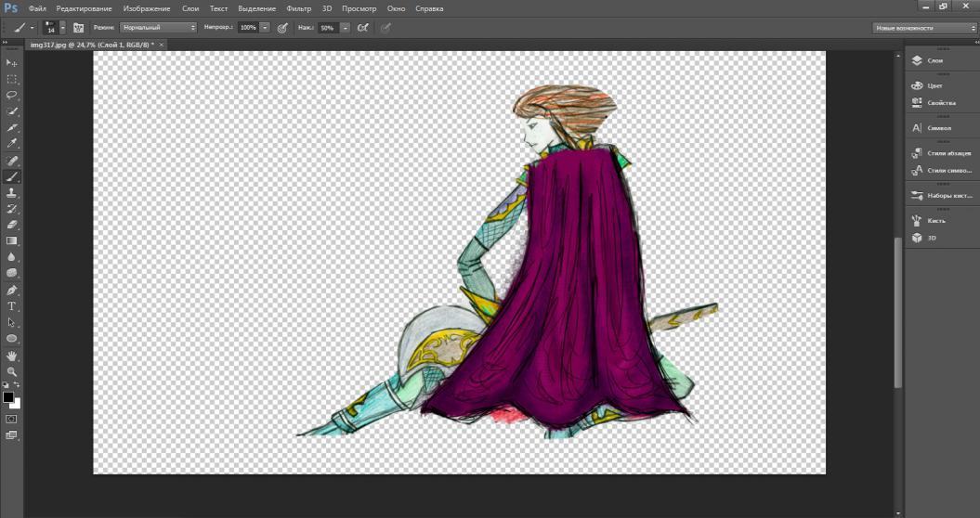Screen dimensions: 980x518
Task: Close the img317.jpg document tab
Action: [x=162, y=44]
